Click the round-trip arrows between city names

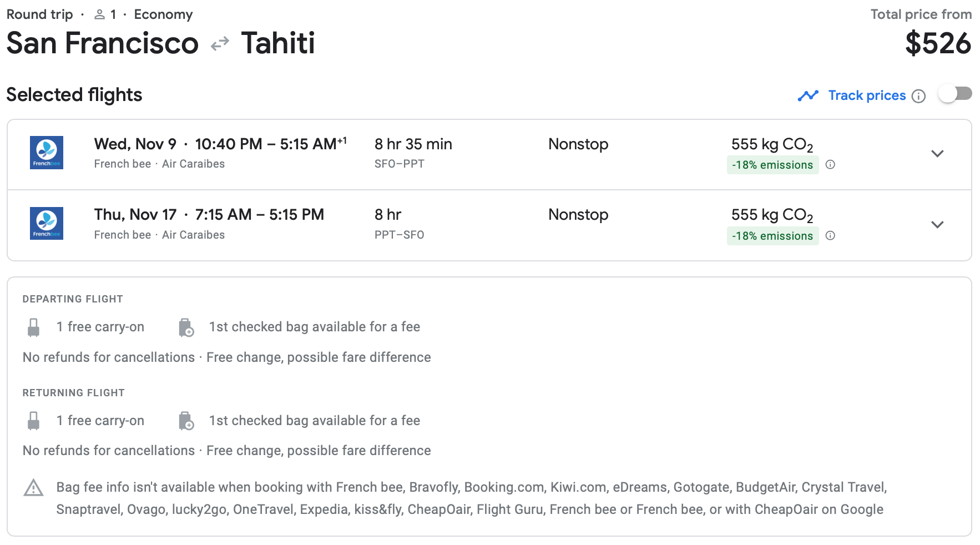coord(220,43)
